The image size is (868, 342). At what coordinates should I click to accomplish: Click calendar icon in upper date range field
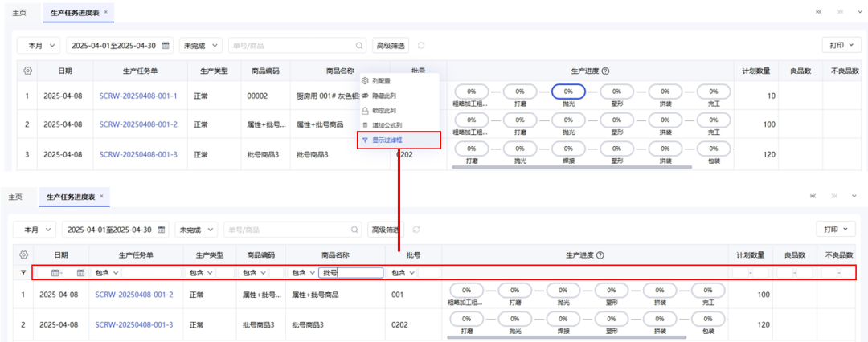pyautogui.click(x=165, y=46)
